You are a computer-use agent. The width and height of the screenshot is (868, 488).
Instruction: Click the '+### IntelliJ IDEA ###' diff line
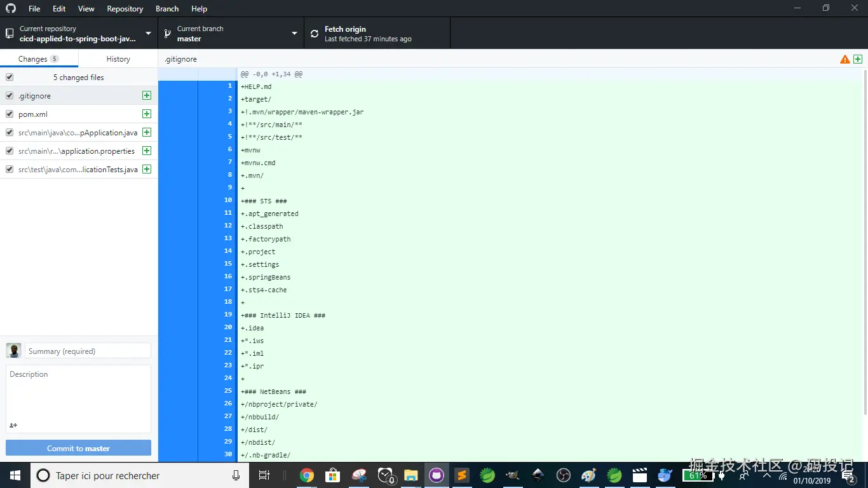[283, 315]
